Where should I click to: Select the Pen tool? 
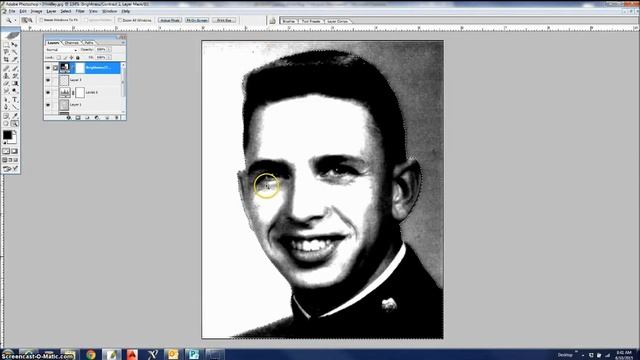click(6, 107)
